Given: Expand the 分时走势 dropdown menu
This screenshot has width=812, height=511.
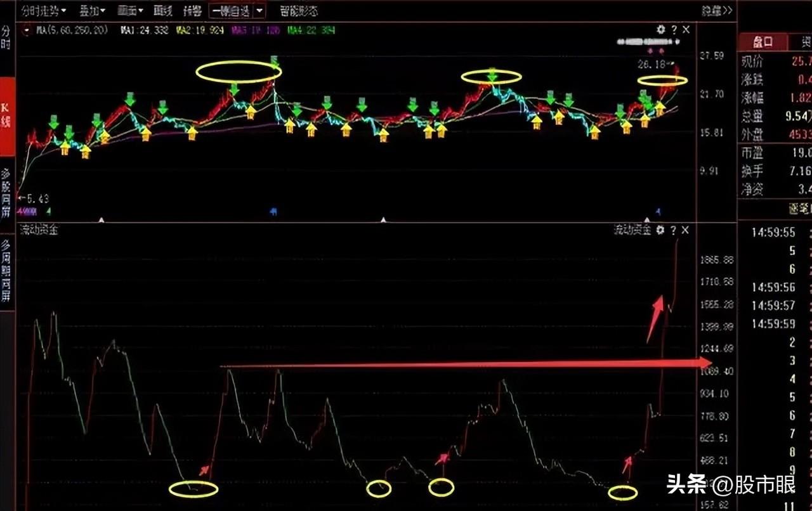Looking at the screenshot, I should coord(43,11).
